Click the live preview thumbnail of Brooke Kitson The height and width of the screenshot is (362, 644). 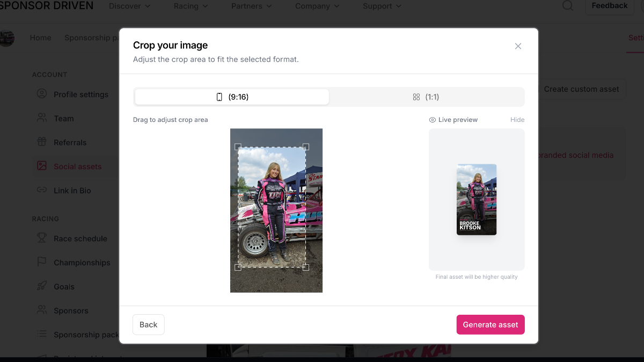click(477, 199)
